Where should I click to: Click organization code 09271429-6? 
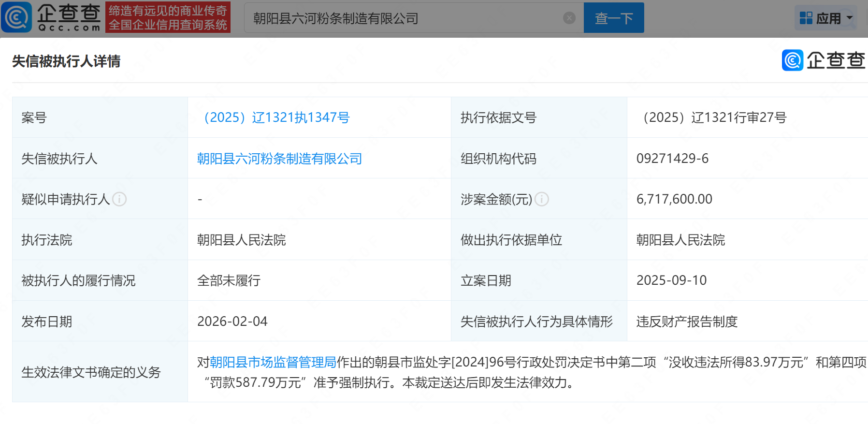tap(672, 159)
